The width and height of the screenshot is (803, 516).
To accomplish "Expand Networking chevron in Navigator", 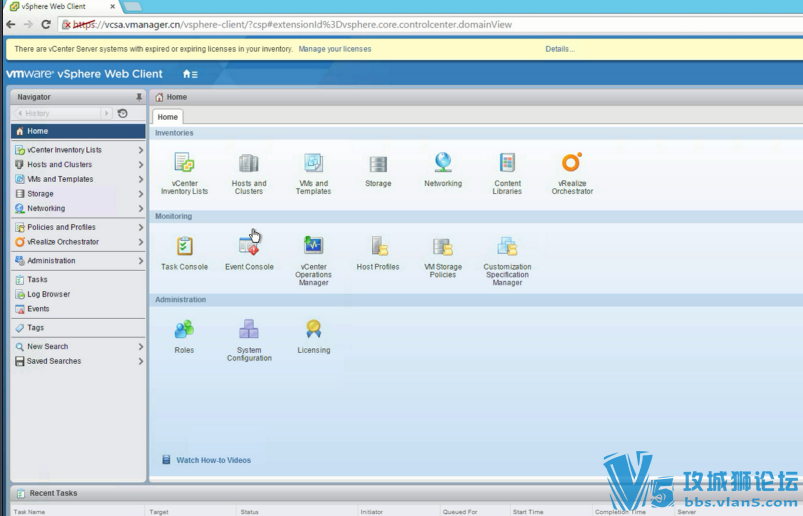I will [140, 208].
